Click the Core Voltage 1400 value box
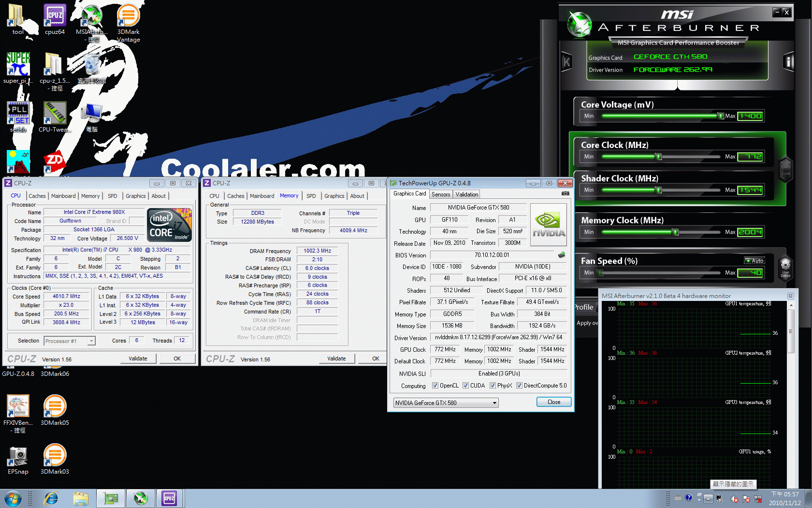 pos(750,116)
